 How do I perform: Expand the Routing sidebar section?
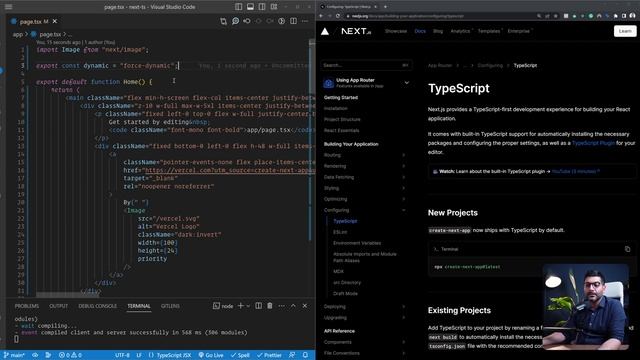coord(365,155)
